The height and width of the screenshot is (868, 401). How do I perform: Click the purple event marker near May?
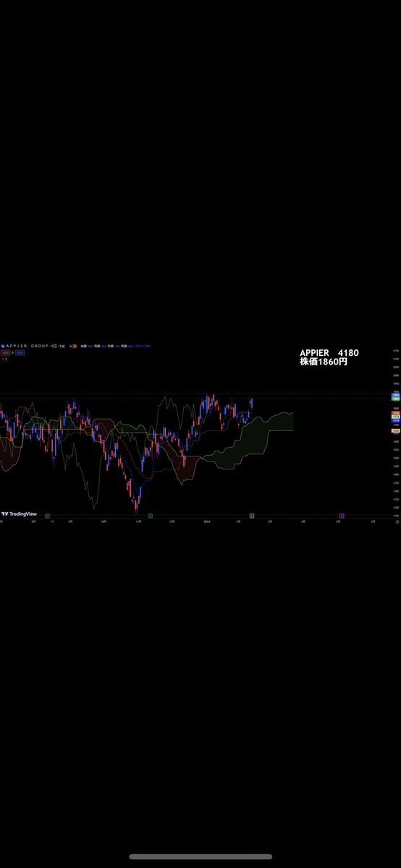342,516
